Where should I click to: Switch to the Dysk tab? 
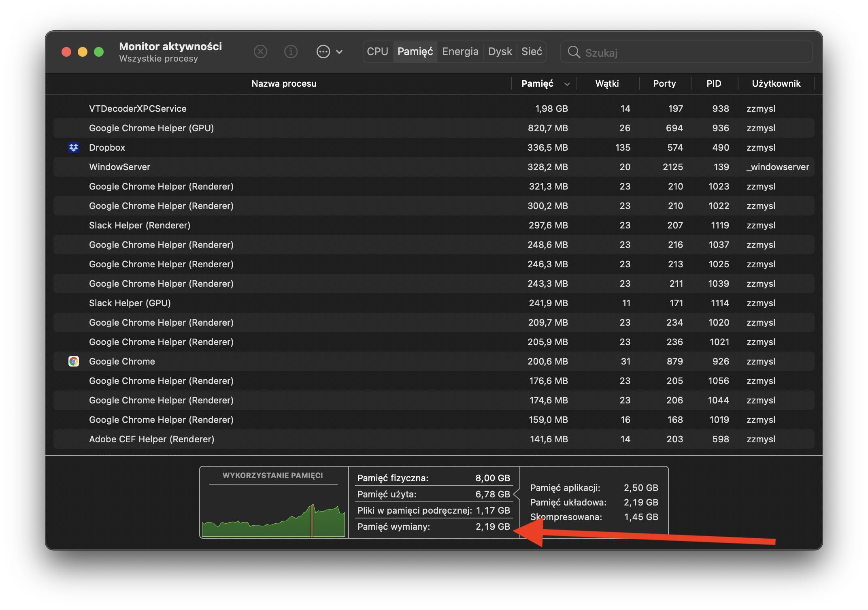click(x=500, y=51)
